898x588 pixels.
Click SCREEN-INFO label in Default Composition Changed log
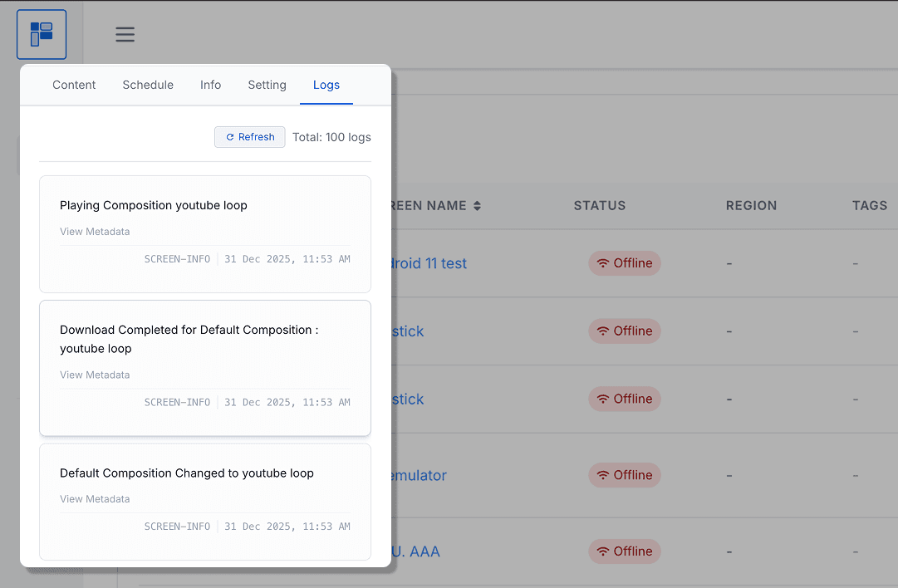177,527
